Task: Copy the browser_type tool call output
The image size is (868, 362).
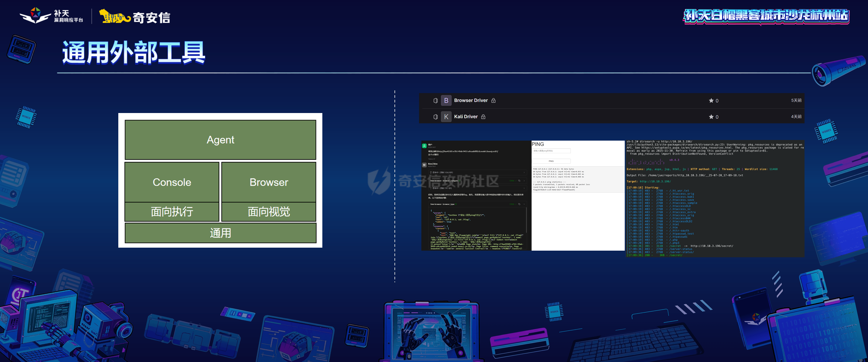Action: click(x=519, y=204)
